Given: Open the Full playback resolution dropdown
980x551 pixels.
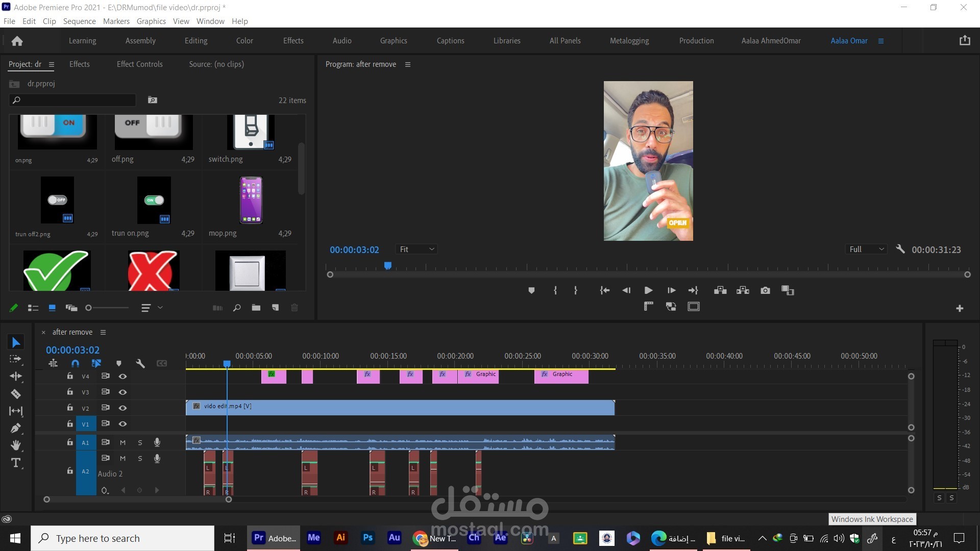Looking at the screenshot, I should point(866,249).
